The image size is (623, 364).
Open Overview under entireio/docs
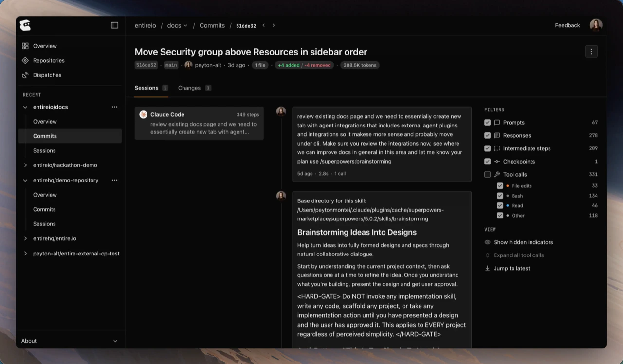[x=45, y=121]
